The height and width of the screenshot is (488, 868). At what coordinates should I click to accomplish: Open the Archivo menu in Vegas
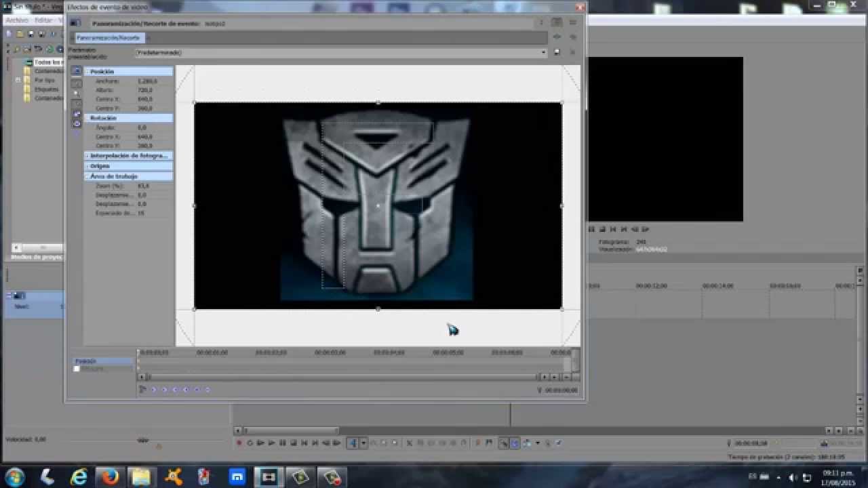click(17, 20)
